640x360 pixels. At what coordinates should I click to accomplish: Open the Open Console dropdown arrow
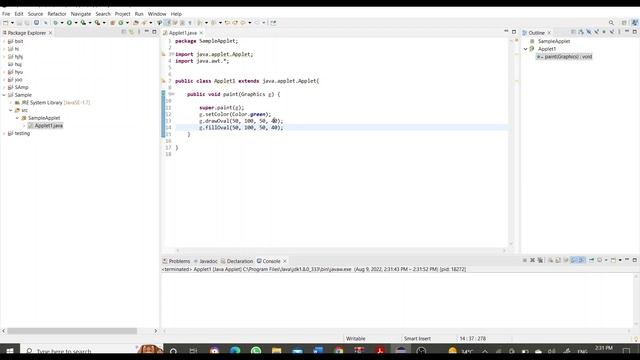click(x=620, y=260)
